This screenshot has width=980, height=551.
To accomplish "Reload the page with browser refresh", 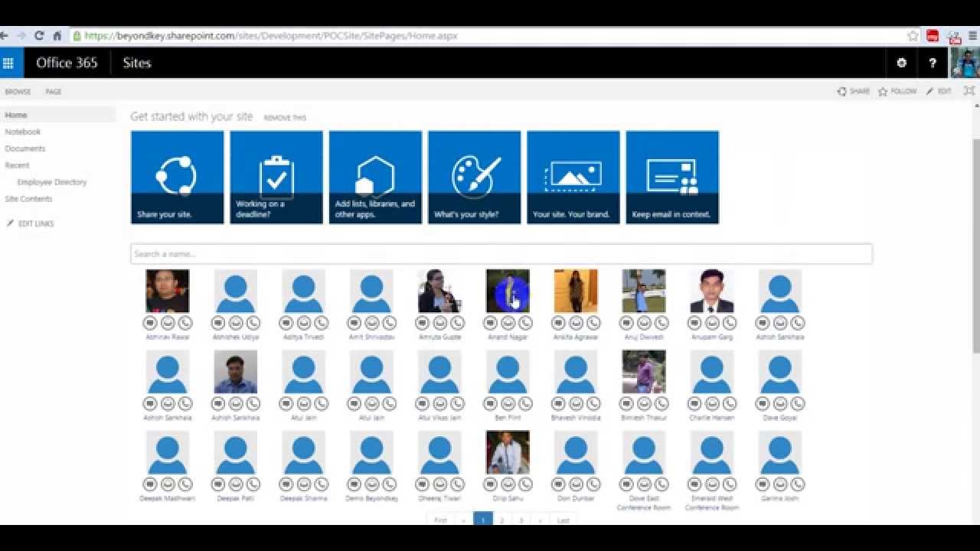I will click(39, 35).
